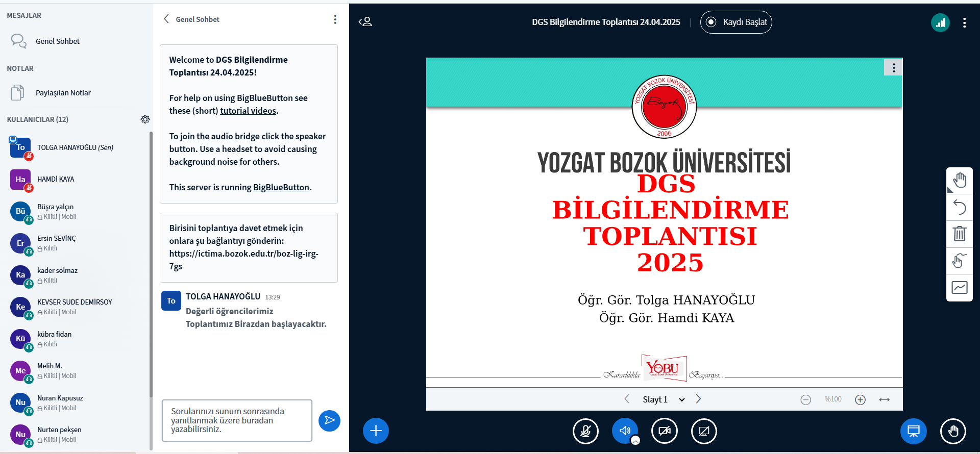Viewport: 980px width, 454px height.
Task: Select the pan hand whiteboard tool
Action: pyautogui.click(x=960, y=180)
